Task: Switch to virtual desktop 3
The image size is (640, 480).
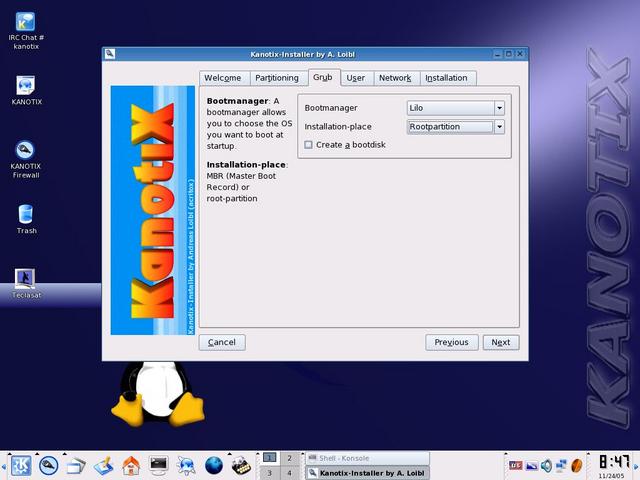Action: pyautogui.click(x=269, y=473)
